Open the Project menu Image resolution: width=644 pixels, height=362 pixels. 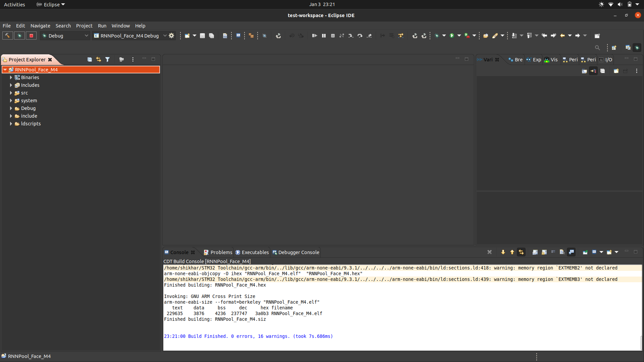(x=84, y=26)
